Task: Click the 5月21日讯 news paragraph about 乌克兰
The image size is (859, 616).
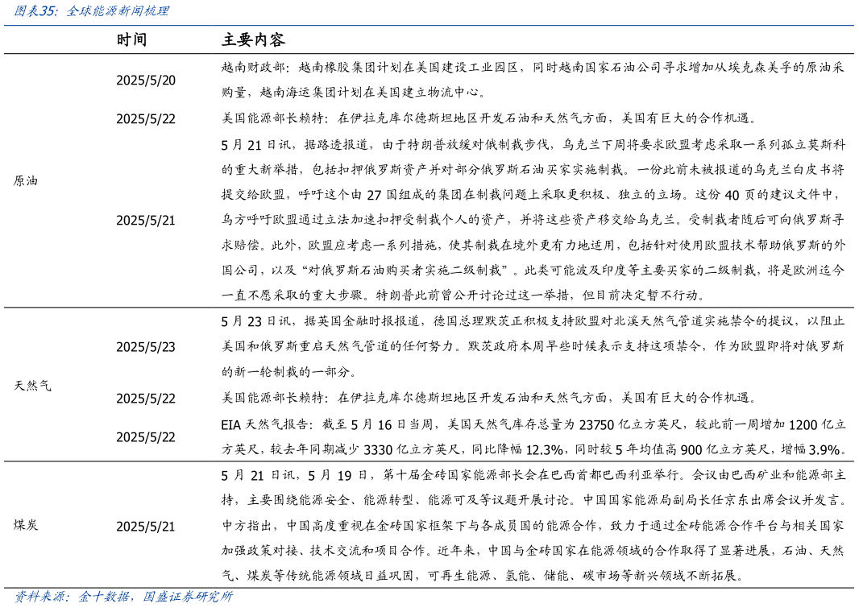Action: click(524, 219)
